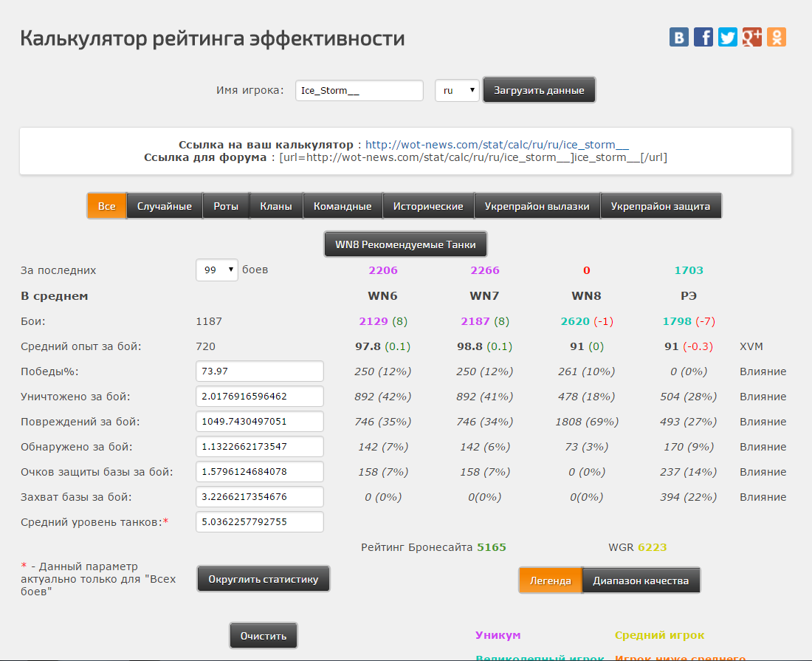The width and height of the screenshot is (812, 661).
Task: Expand the battles count dropdown '99'
Action: (217, 270)
